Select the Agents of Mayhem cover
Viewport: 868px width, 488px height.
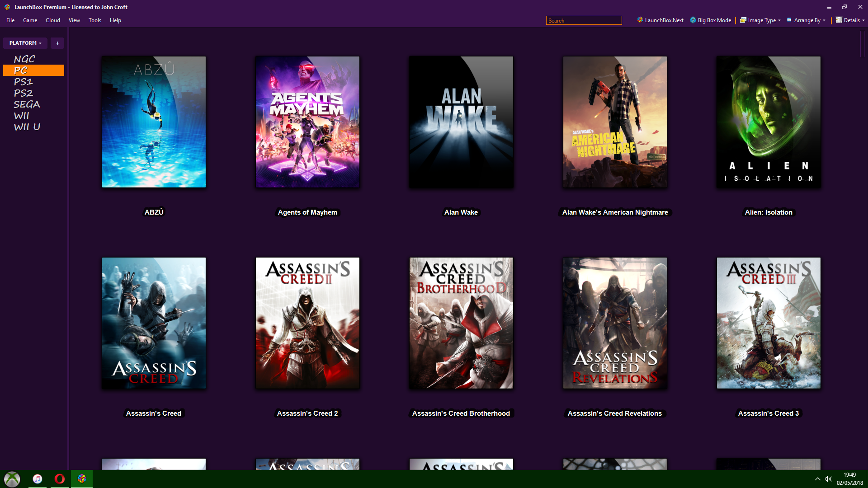(307, 122)
